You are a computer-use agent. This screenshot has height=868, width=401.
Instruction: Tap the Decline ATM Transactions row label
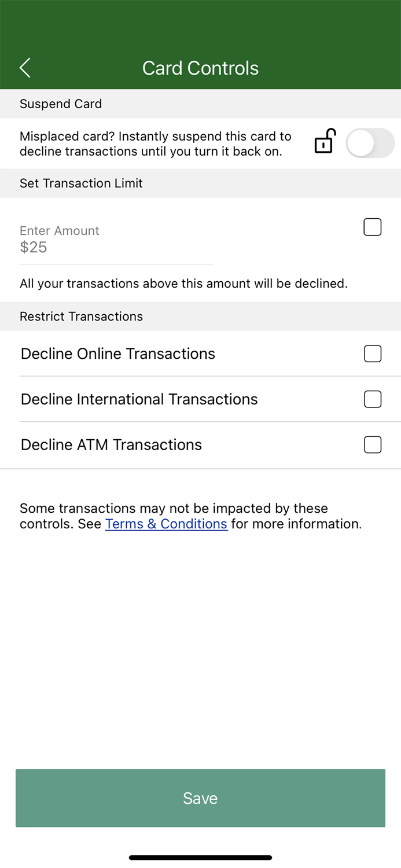[x=111, y=444]
